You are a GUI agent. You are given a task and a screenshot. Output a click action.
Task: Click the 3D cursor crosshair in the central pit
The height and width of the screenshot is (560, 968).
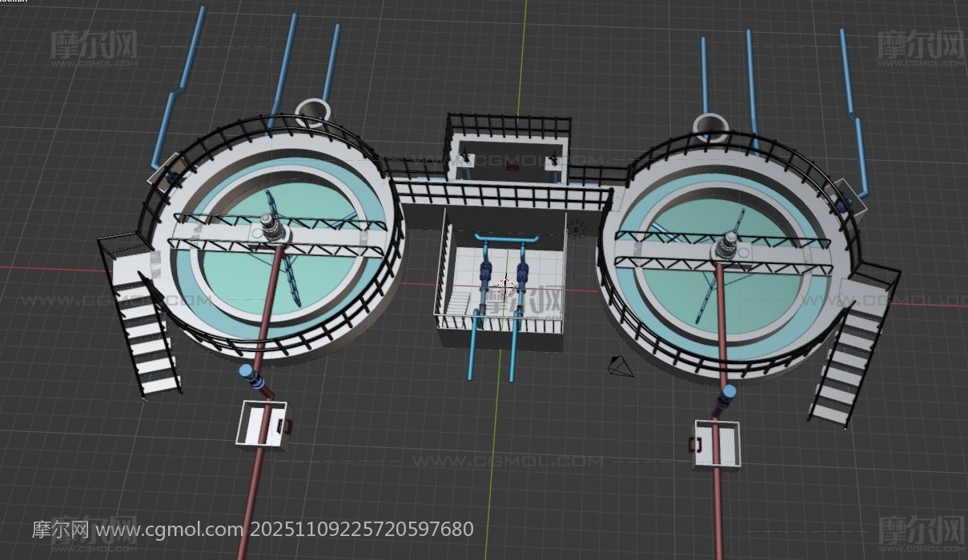(504, 285)
